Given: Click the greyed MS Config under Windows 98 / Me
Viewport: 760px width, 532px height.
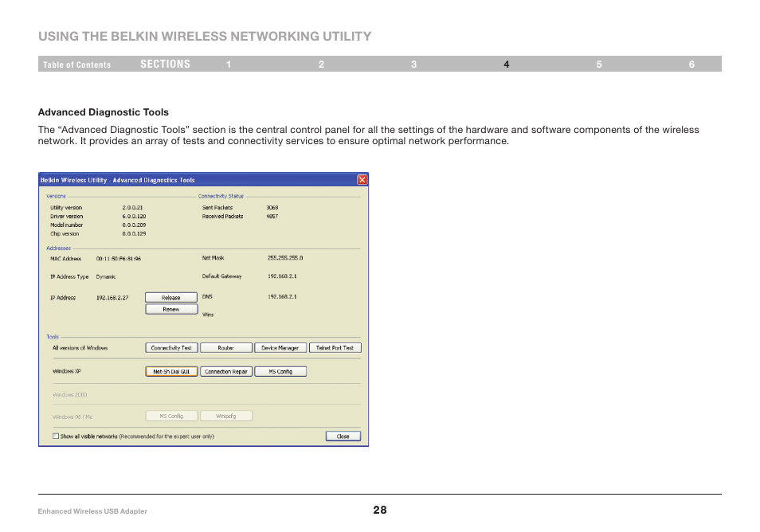Looking at the screenshot, I should click(171, 417).
